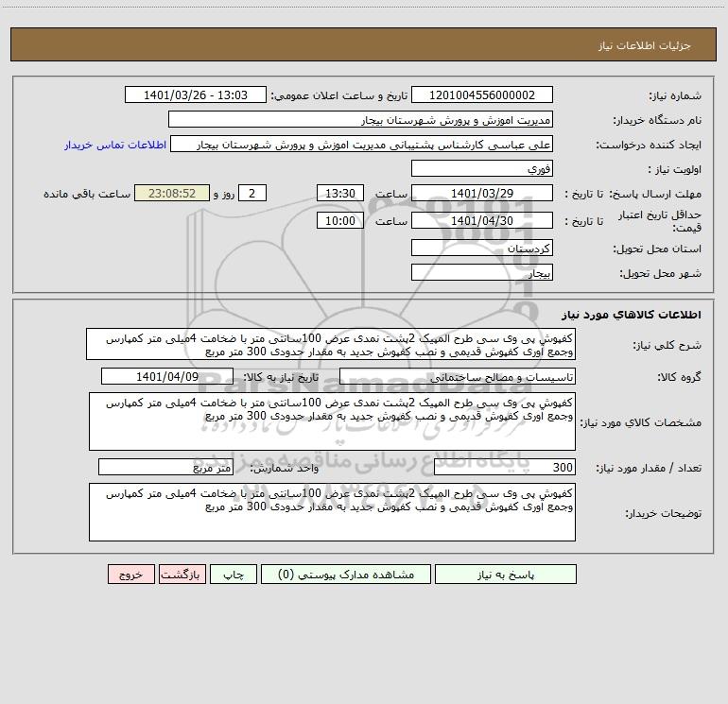Screen dimensions: 728x704
Task: Open مشاهده مدارک پیوستی (0) button
Action: [346, 575]
